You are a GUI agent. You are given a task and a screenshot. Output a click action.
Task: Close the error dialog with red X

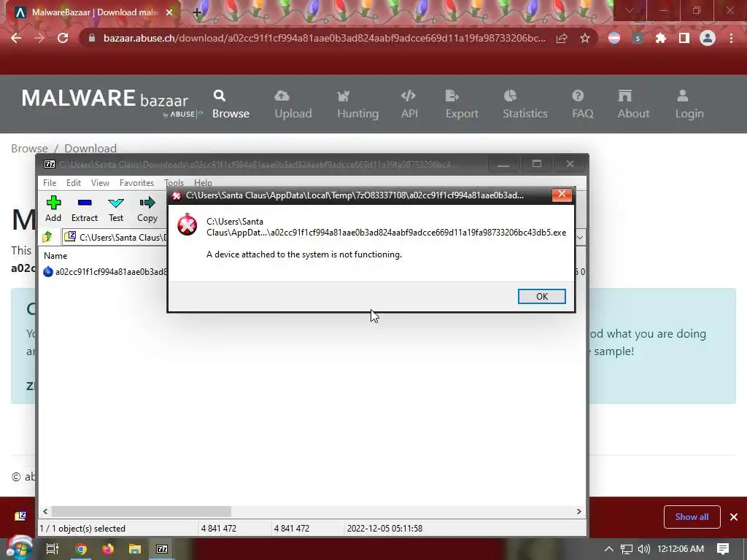click(562, 194)
